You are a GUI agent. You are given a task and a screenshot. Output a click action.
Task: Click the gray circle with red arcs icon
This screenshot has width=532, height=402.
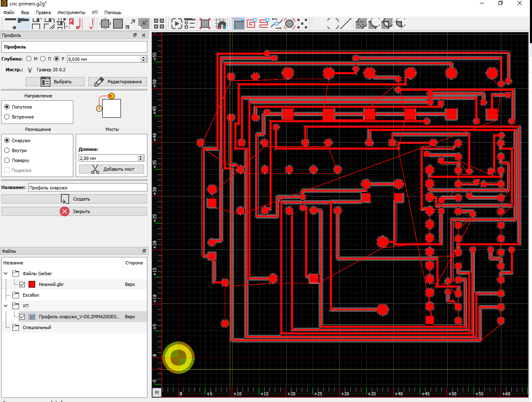289,24
